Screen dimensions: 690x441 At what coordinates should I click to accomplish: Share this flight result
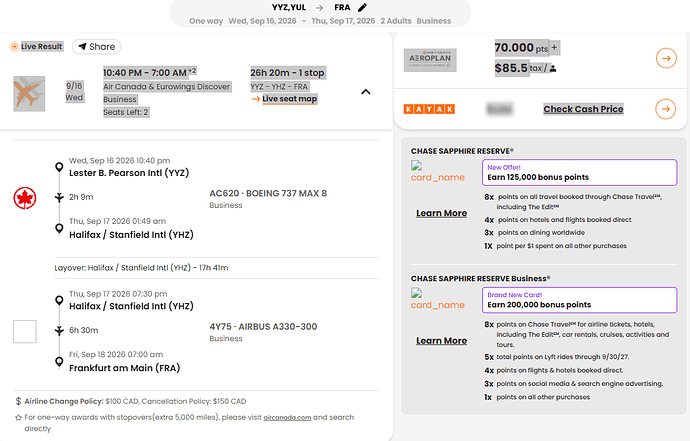(x=96, y=47)
